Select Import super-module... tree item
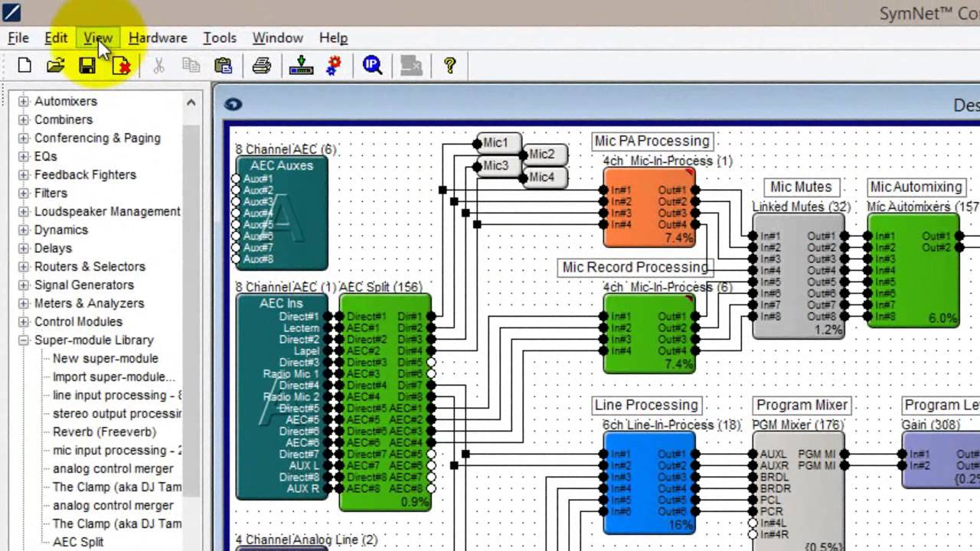Viewport: 980px width, 551px height. [x=114, y=377]
